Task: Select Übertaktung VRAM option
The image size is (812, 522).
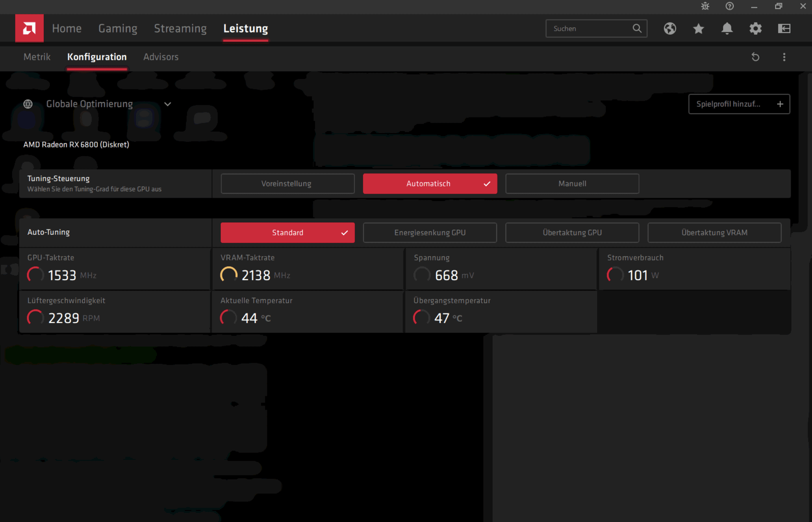Action: pos(714,232)
